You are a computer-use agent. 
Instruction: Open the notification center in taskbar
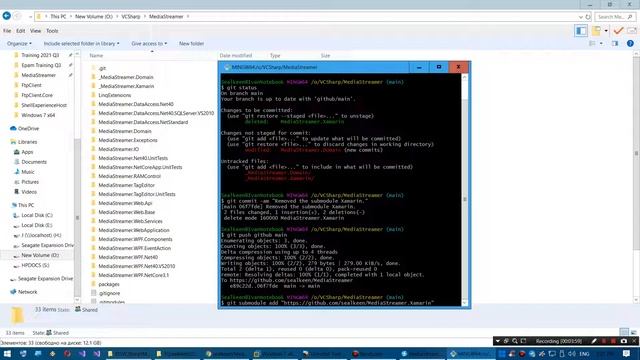(x=627, y=353)
